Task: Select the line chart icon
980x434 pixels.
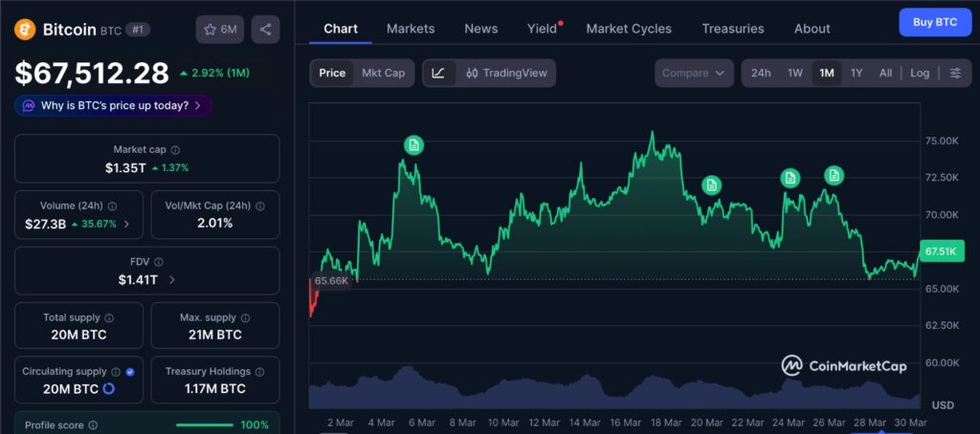Action: point(438,73)
